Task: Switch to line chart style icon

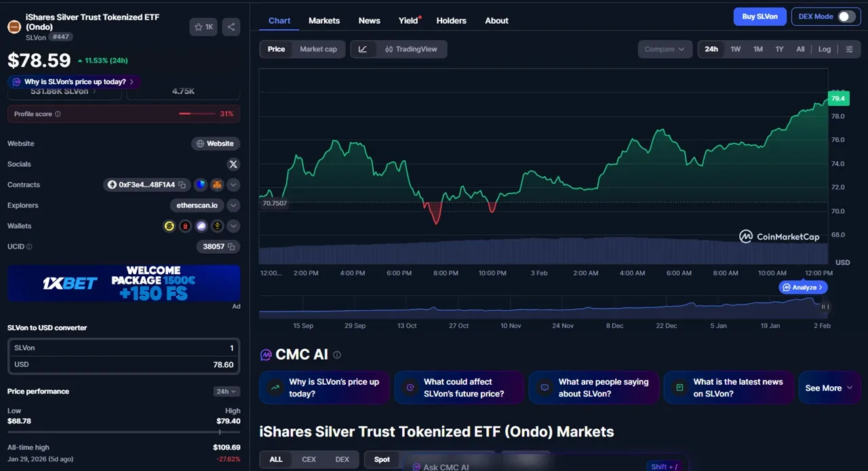Action: click(363, 49)
